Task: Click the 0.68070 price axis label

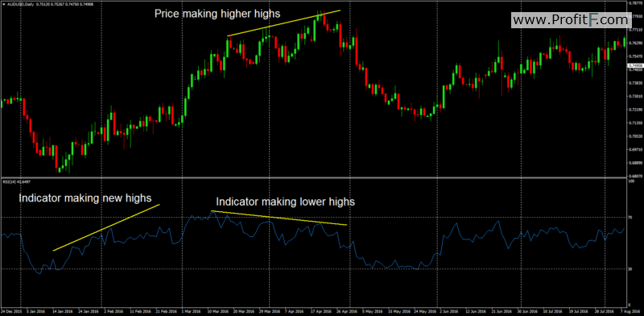Action: pos(636,176)
